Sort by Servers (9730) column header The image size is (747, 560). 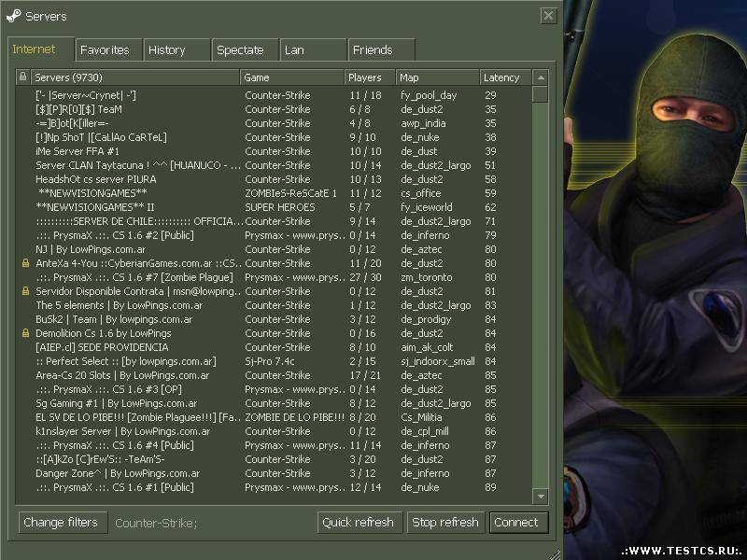(x=135, y=77)
